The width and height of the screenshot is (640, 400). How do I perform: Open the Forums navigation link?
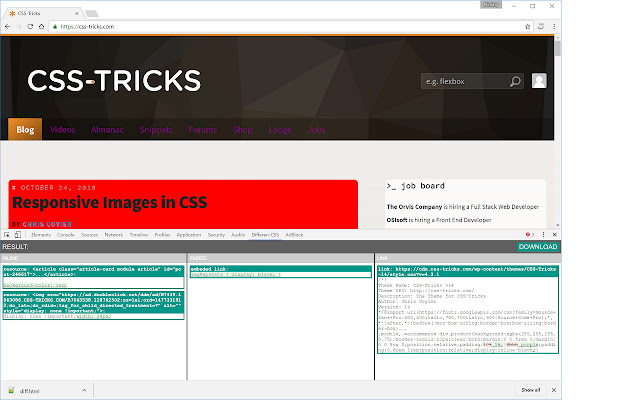coord(203,130)
